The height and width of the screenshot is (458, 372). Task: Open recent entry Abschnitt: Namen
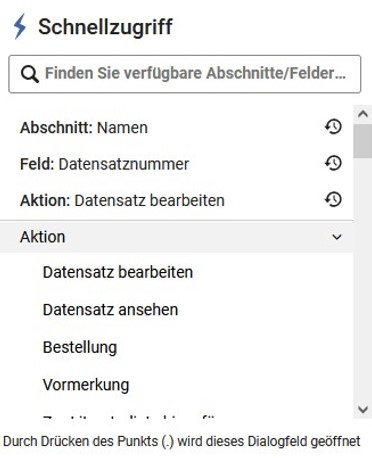tap(177, 127)
